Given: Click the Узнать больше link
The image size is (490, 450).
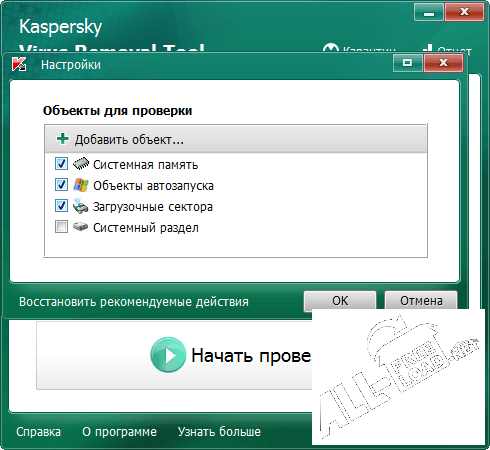Looking at the screenshot, I should 219,432.
